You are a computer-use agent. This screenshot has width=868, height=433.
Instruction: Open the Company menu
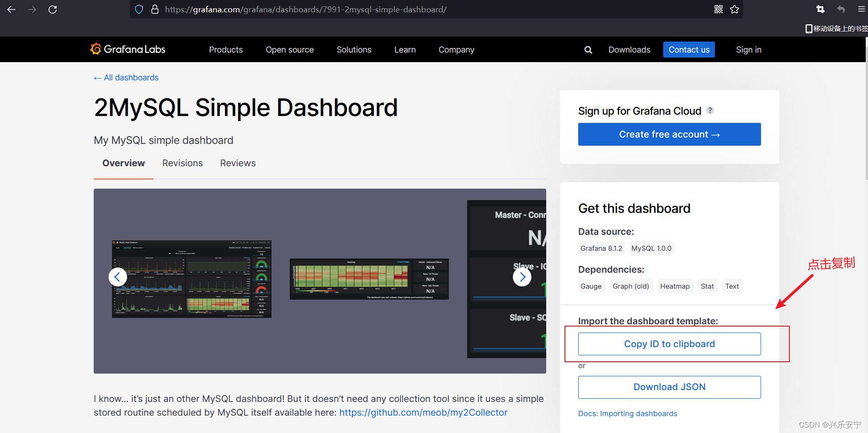[456, 50]
